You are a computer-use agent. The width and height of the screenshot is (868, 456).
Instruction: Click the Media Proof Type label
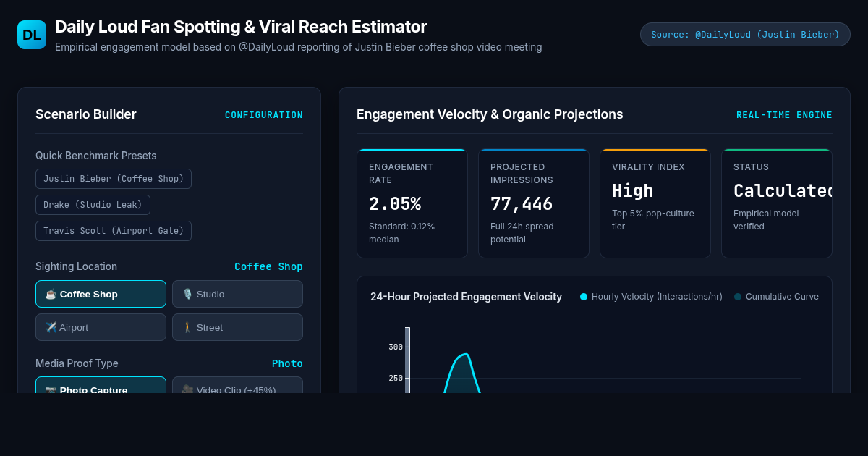pos(77,363)
